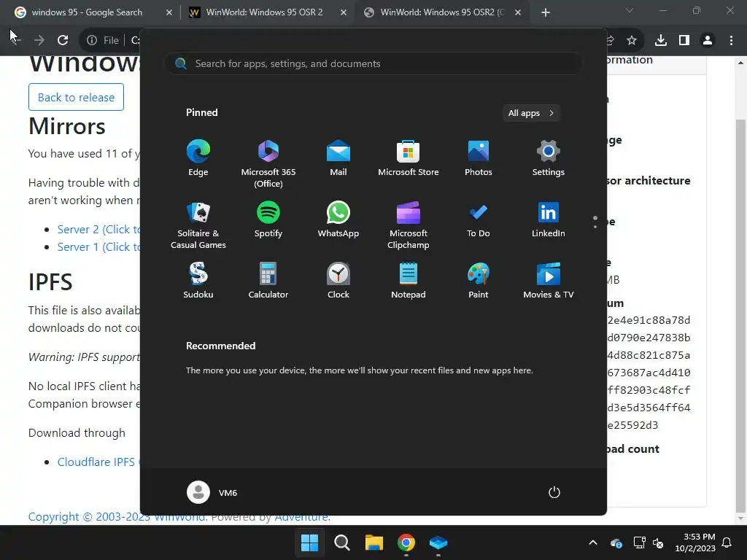
Task: Open a new Chrome tab
Action: point(546,13)
